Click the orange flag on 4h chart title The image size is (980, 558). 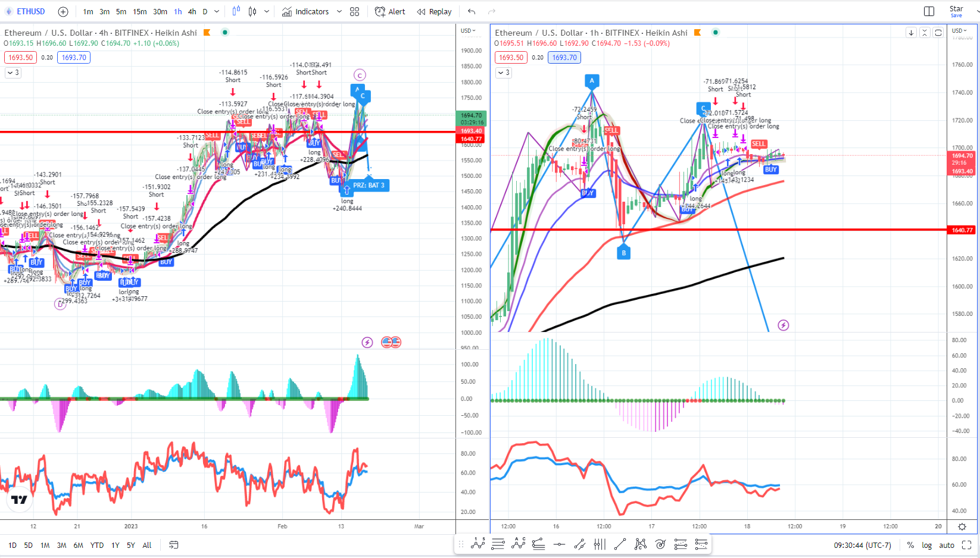[207, 33]
